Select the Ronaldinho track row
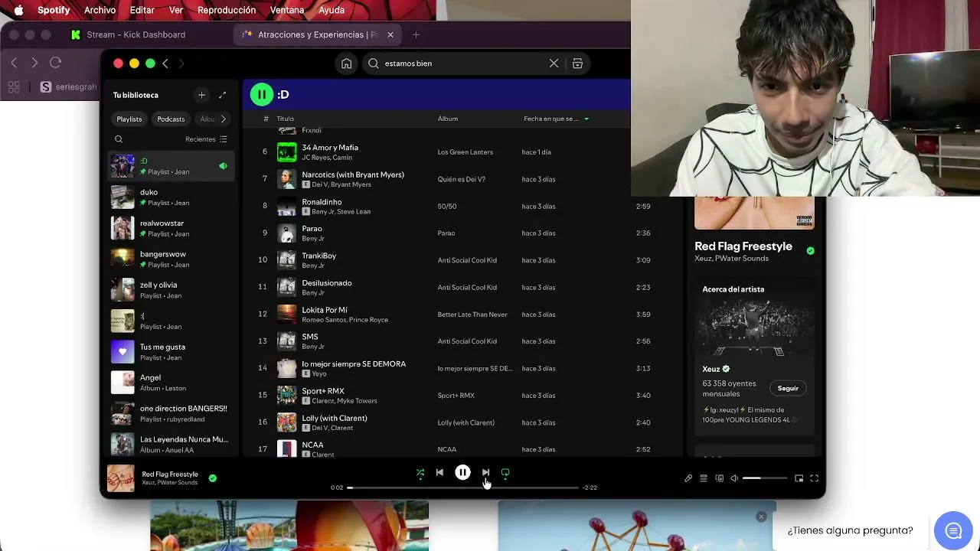 (x=462, y=206)
